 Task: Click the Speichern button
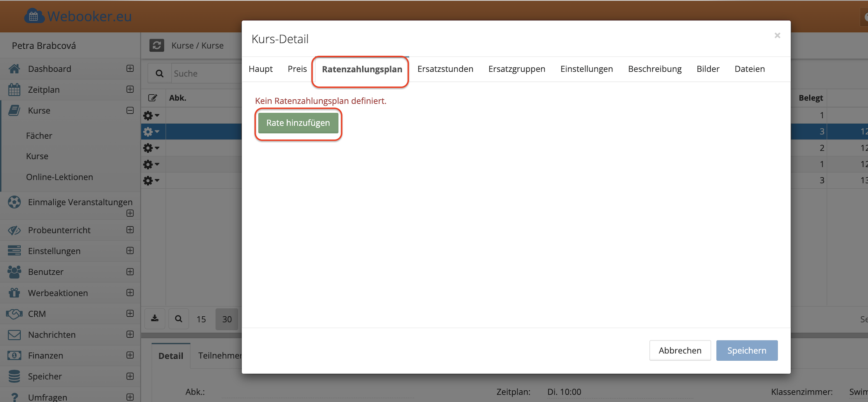pos(747,350)
